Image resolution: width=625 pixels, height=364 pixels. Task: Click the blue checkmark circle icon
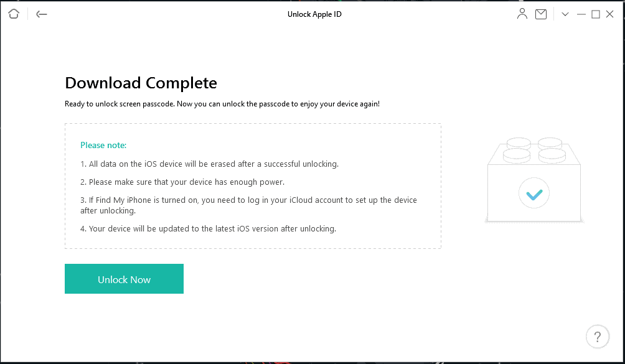tap(533, 194)
